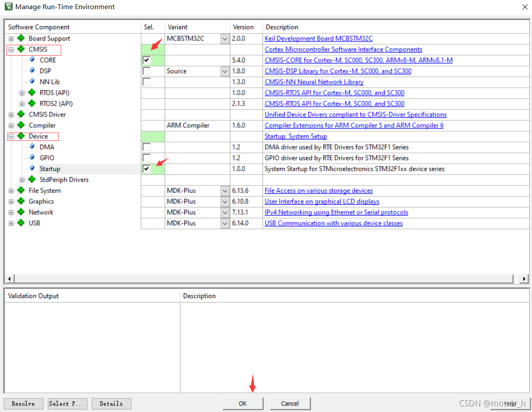Click the CMSIS Driver green diamond icon
Screen dimensions: 532x412
tap(21, 114)
